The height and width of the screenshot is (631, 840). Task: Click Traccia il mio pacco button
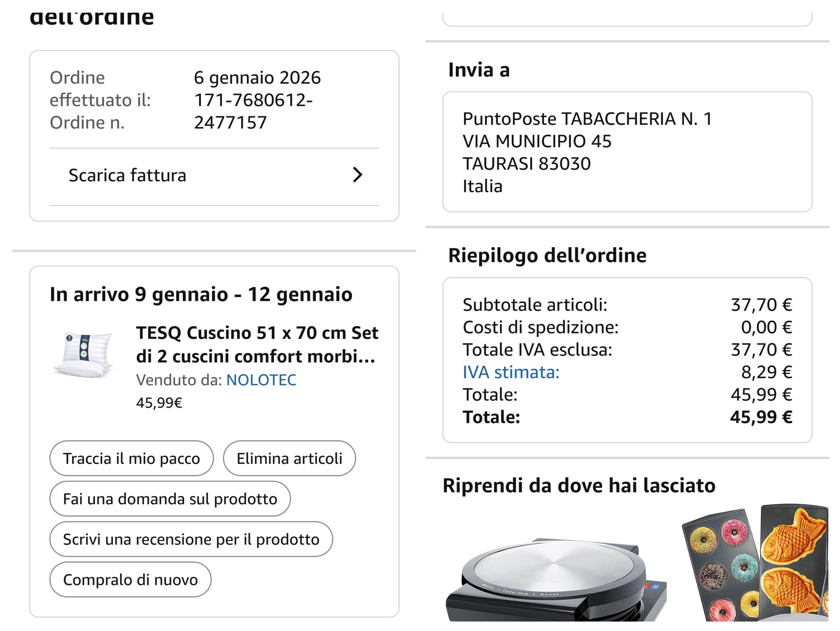tap(131, 458)
